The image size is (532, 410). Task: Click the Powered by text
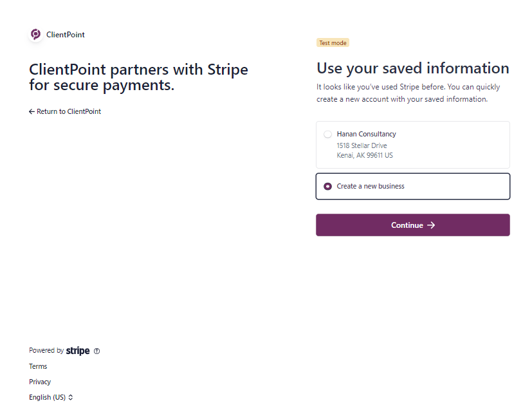[46, 350]
